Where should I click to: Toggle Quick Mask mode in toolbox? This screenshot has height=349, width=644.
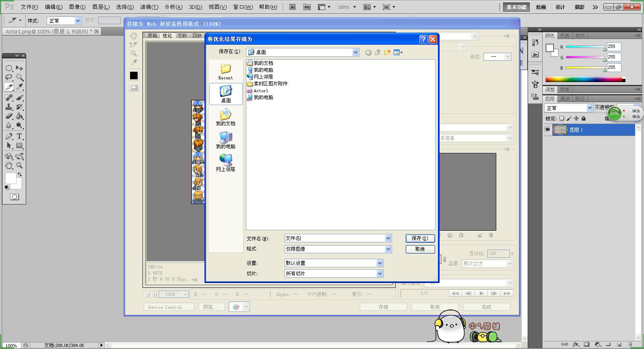14,197
